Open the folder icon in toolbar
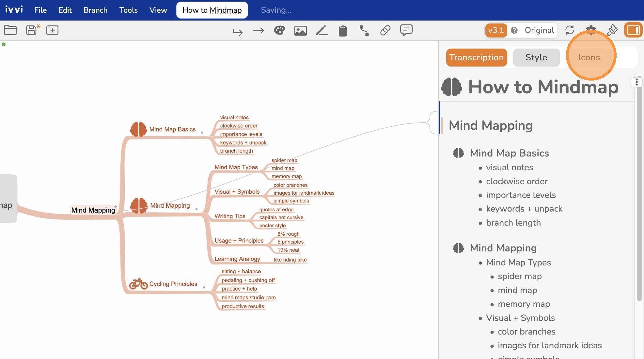The height and width of the screenshot is (359, 644). click(10, 30)
